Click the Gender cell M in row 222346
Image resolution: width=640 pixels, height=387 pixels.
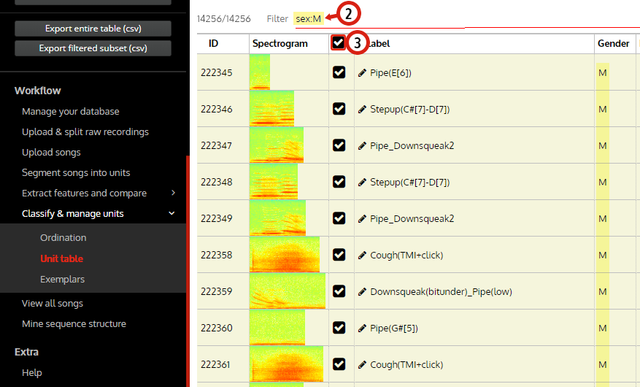(x=602, y=109)
